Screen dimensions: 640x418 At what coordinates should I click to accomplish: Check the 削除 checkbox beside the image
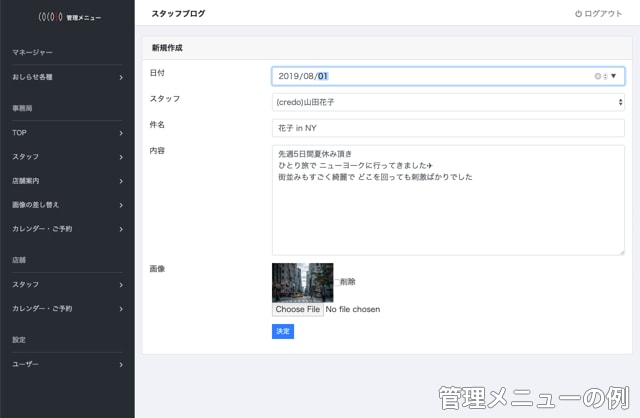pyautogui.click(x=337, y=282)
